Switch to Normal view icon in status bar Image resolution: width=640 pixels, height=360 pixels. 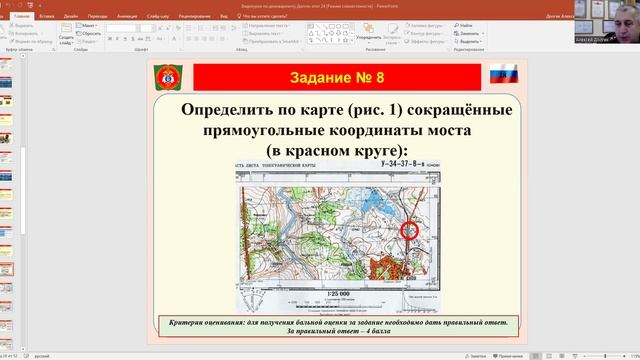tap(536, 356)
